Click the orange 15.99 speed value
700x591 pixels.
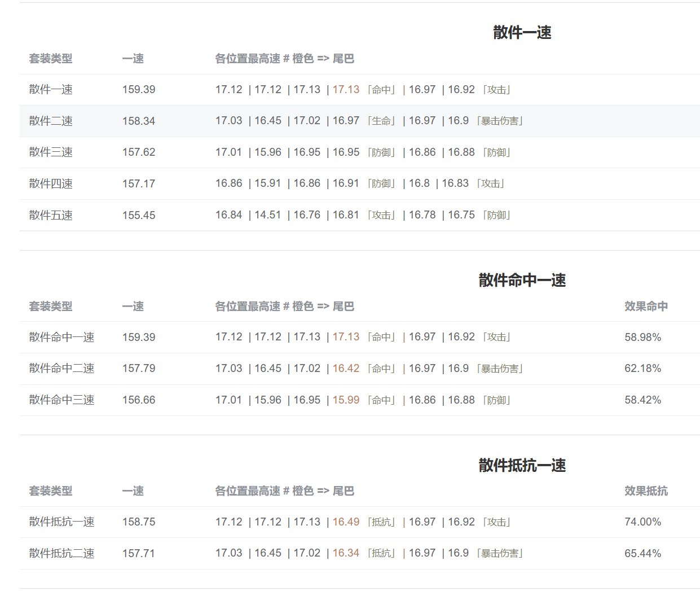pyautogui.click(x=346, y=400)
